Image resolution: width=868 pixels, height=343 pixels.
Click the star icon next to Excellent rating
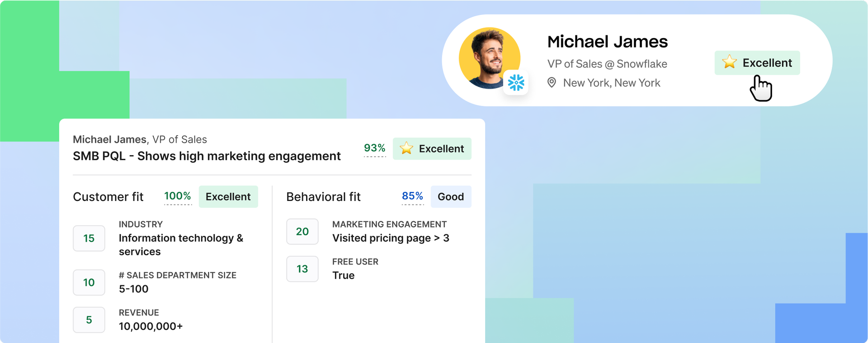click(x=730, y=62)
